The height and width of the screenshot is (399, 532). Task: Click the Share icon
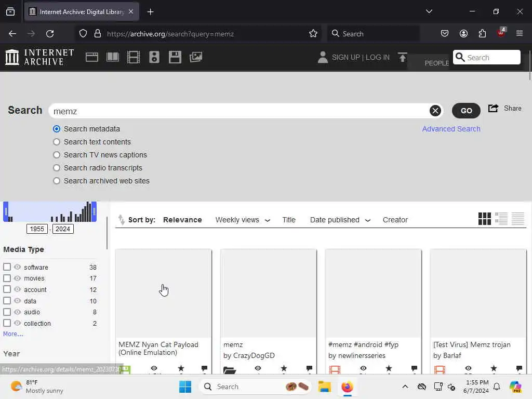493,108
